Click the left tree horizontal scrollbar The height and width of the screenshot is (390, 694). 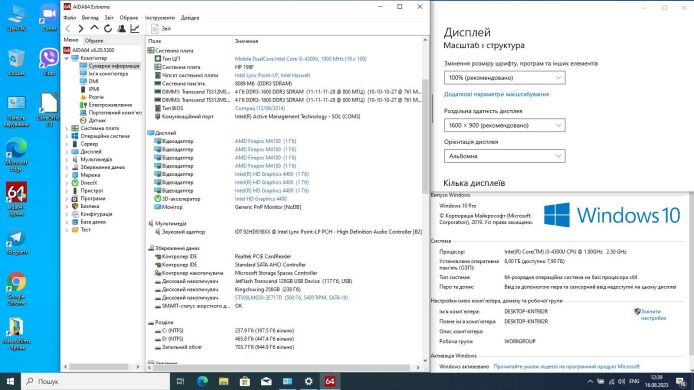pyautogui.click(x=99, y=367)
